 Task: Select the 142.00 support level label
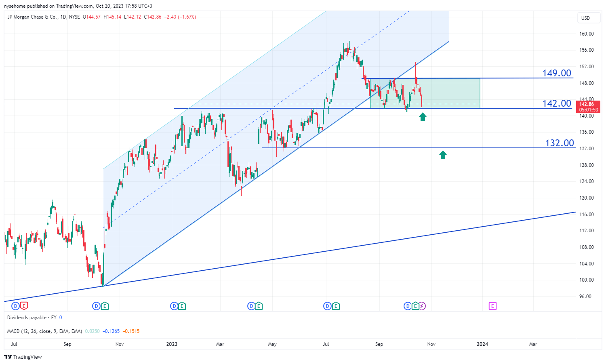[x=557, y=103]
